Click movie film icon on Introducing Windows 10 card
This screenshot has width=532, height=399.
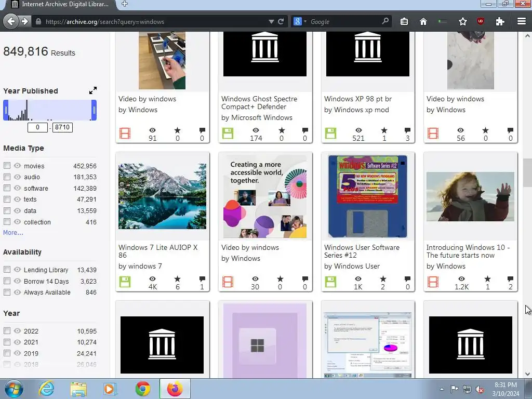tap(433, 282)
